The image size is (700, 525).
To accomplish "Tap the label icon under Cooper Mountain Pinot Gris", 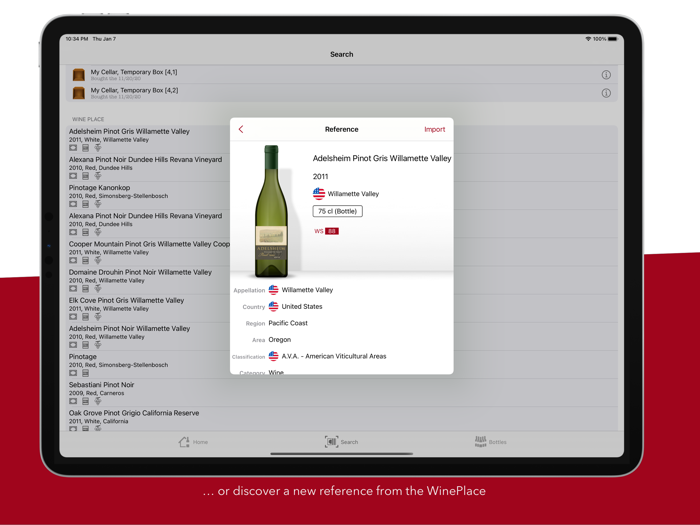I will pyautogui.click(x=85, y=260).
